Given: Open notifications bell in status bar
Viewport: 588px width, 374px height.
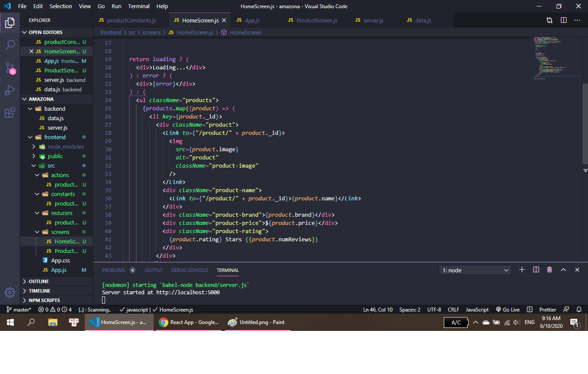Looking at the screenshot, I should coord(579,309).
